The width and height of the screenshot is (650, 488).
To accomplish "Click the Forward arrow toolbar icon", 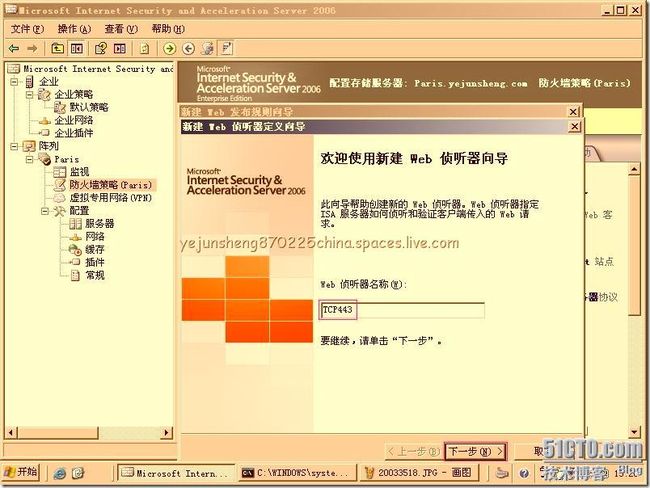I will tap(32, 49).
